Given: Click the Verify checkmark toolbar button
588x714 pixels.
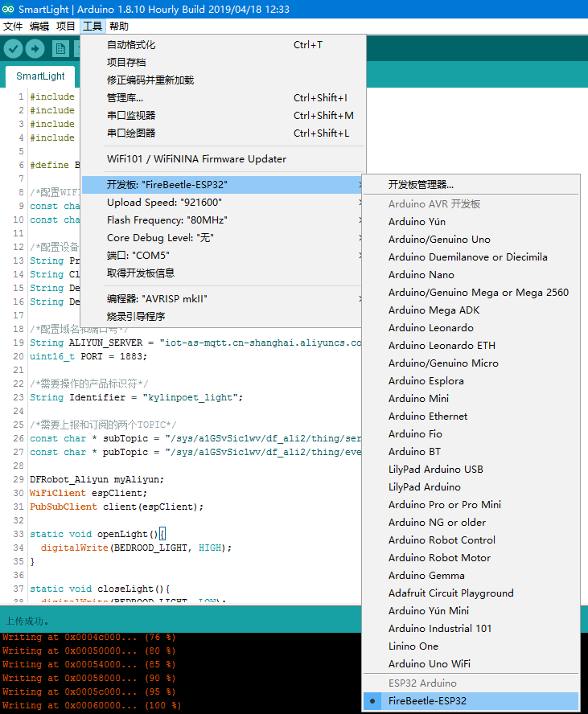Looking at the screenshot, I should pyautogui.click(x=13, y=48).
